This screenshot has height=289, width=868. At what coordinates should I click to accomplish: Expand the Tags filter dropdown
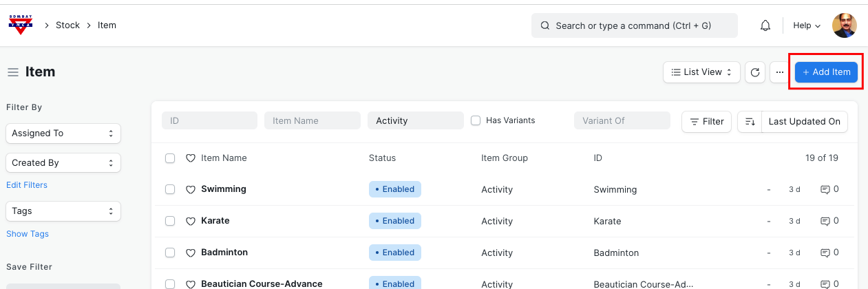click(x=63, y=211)
